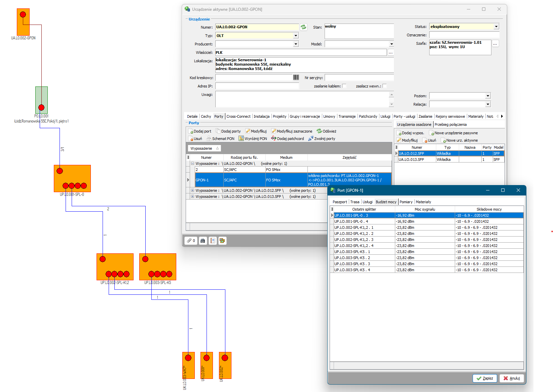Viewport: 553px width, 392px height.
Task: Click the Zajętość column header
Action: 349,157
